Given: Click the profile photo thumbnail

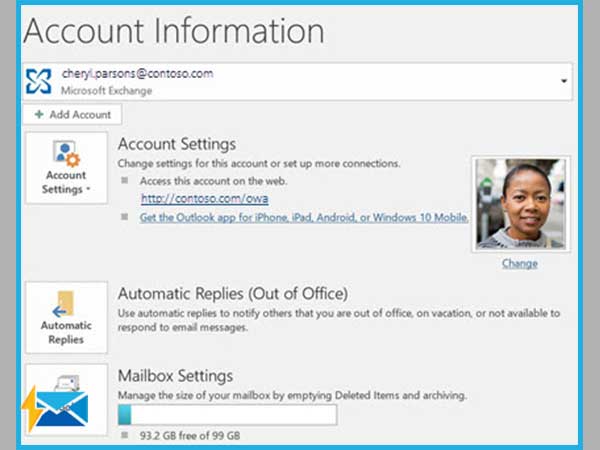Looking at the screenshot, I should tap(521, 204).
